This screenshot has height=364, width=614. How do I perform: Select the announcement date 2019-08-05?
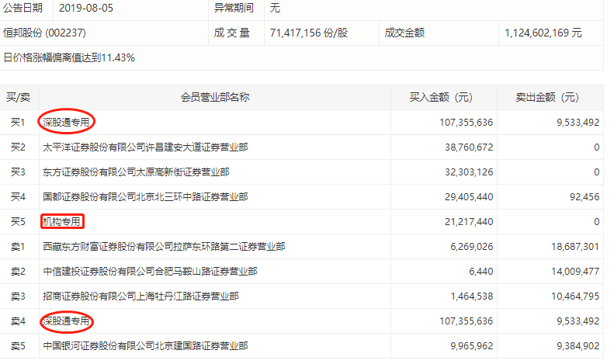point(85,9)
